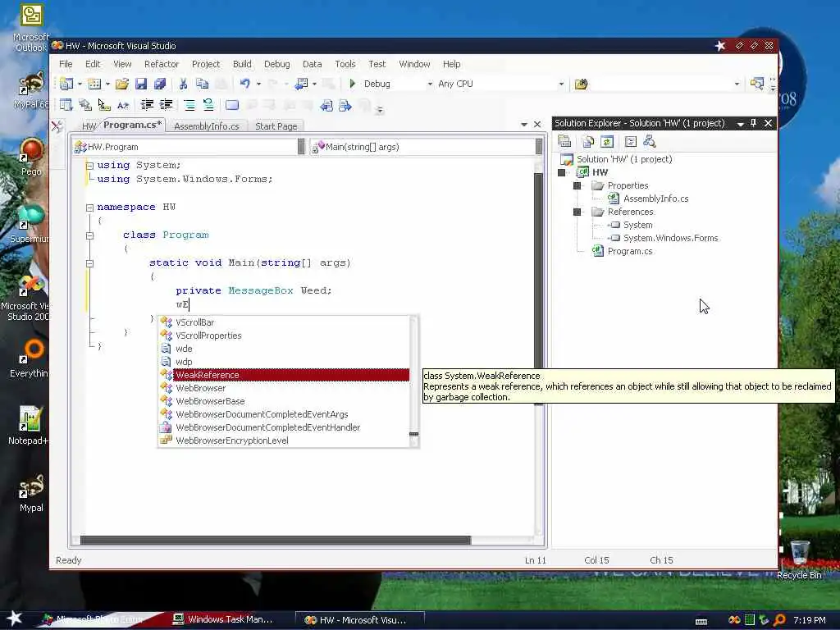Collapse the namespace HW code block
Viewport: 840px width, 630px height.
click(90, 208)
